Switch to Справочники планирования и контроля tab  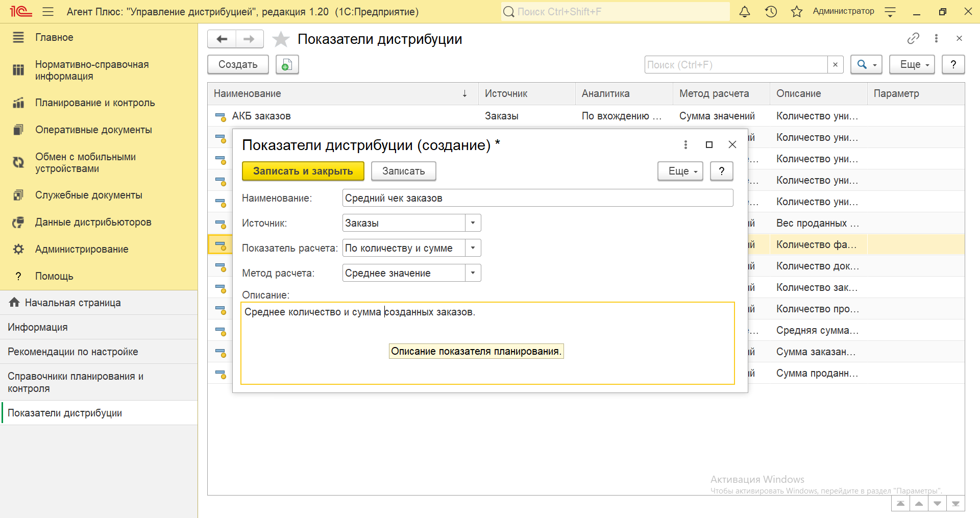coord(99,382)
